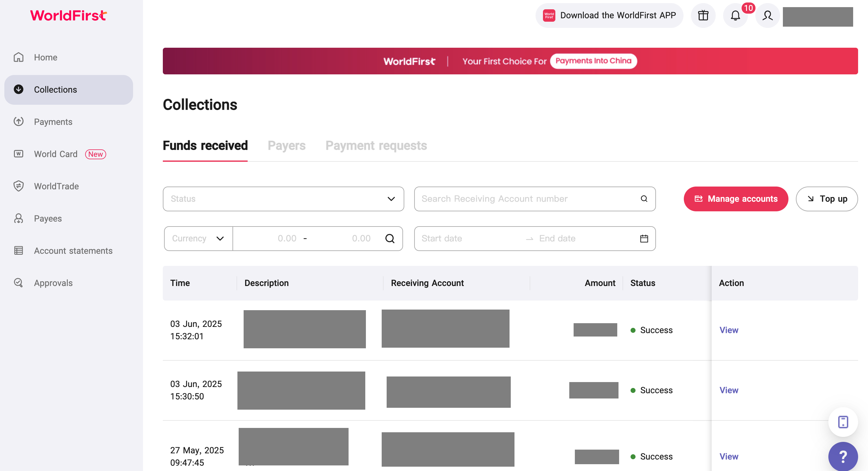Open the user profile icon
This screenshot has width=868, height=471.
[x=768, y=15]
